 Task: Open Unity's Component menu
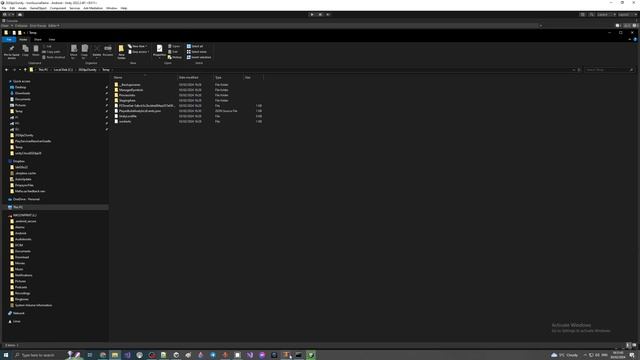[58, 8]
